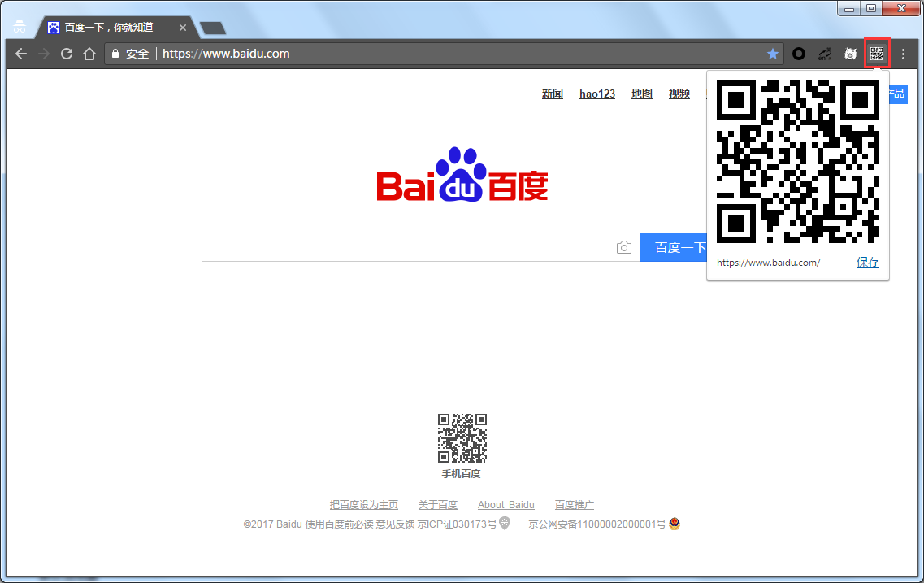
Task: Click 保存 to save the QR code
Action: (867, 263)
